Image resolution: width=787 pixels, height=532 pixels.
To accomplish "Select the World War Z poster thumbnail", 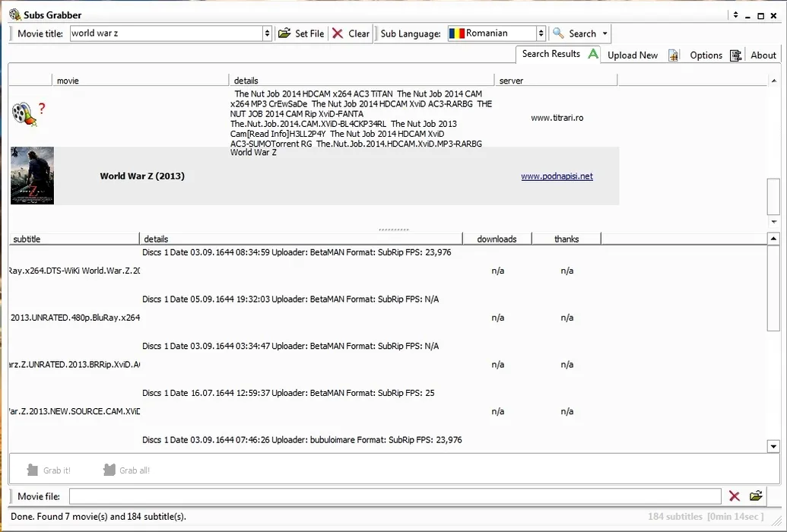I will click(x=32, y=176).
